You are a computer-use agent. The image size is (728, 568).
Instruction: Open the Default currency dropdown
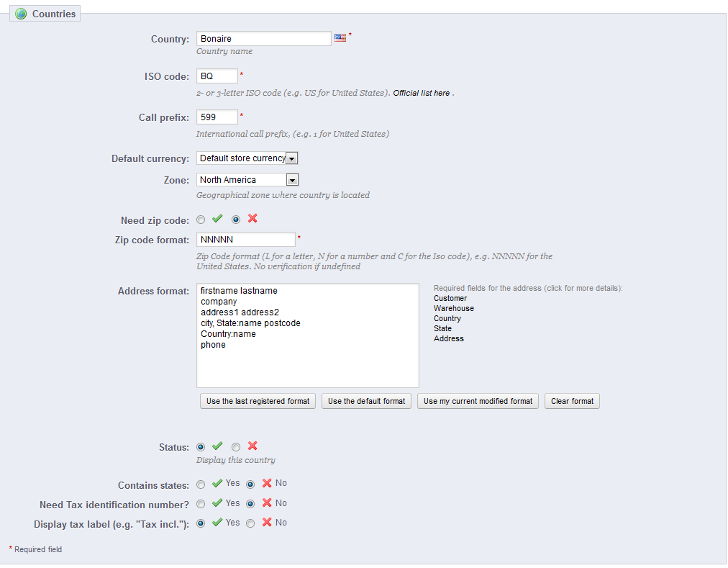(x=247, y=158)
